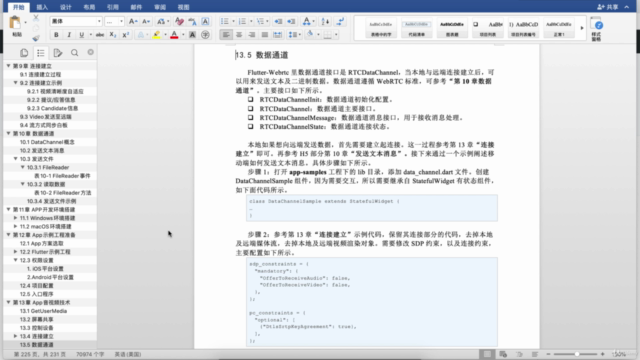Apply subscript formatting
640x360 pixels.
point(113,35)
